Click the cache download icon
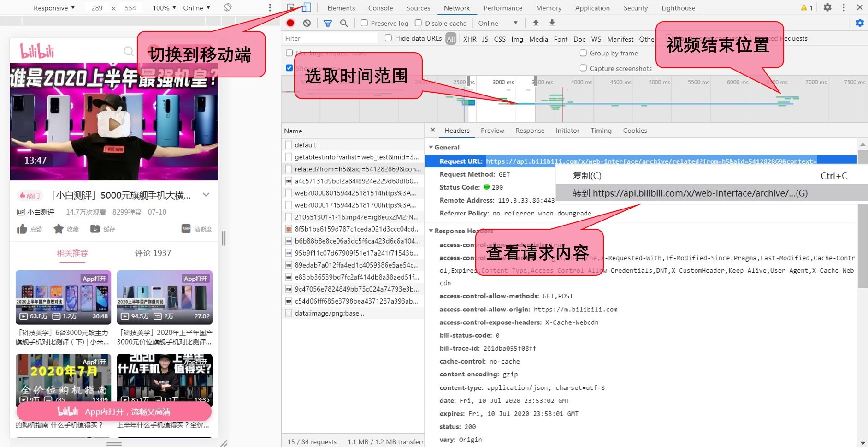This screenshot has height=447, width=868. (95, 229)
